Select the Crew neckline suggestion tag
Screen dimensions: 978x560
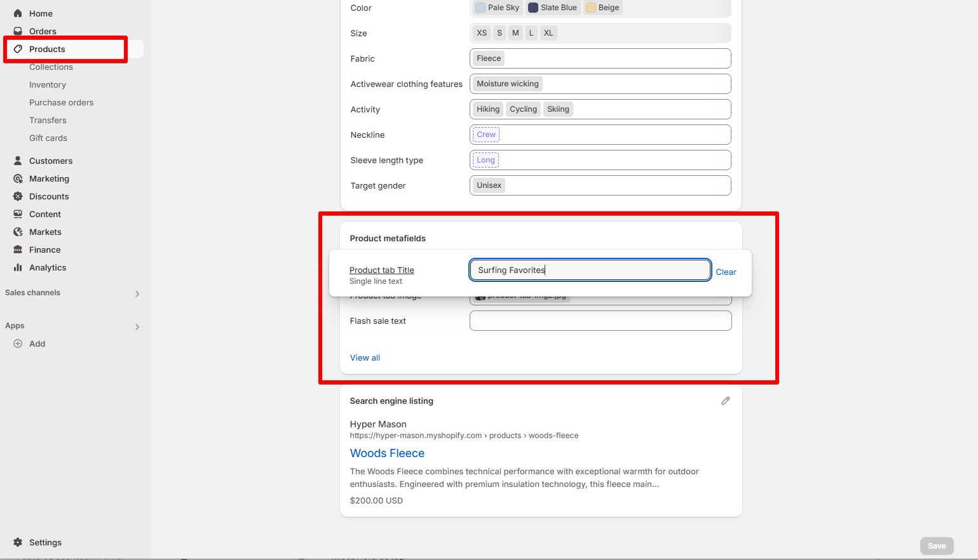pos(486,135)
